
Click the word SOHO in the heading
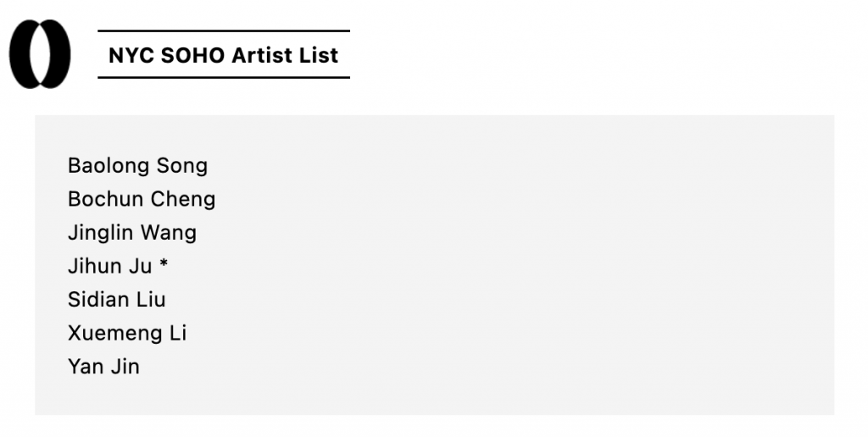click(x=192, y=55)
